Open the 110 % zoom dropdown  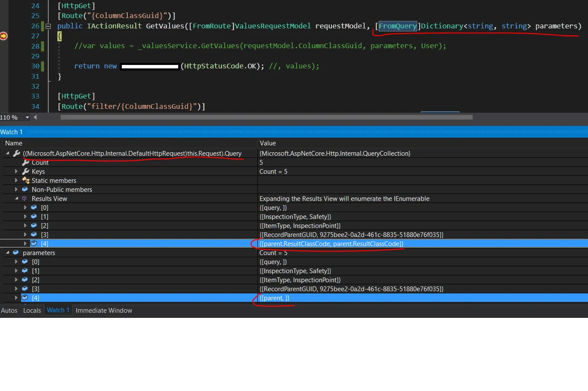(x=28, y=117)
